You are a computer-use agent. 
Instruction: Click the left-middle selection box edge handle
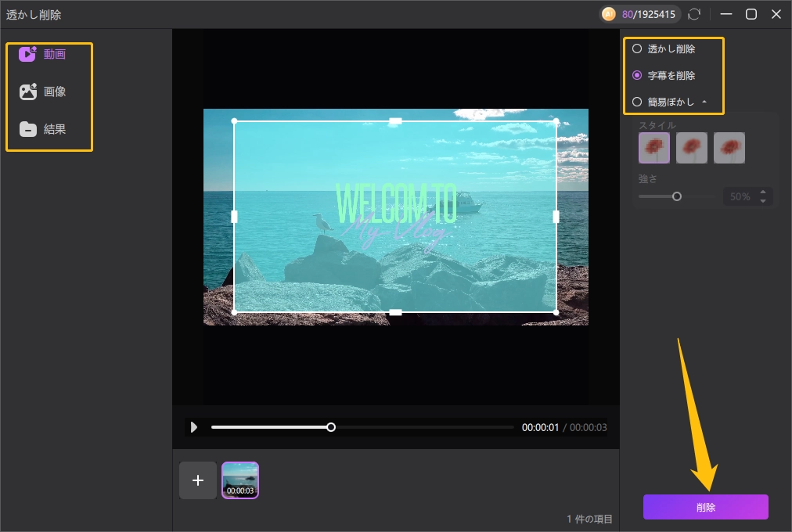coord(234,217)
